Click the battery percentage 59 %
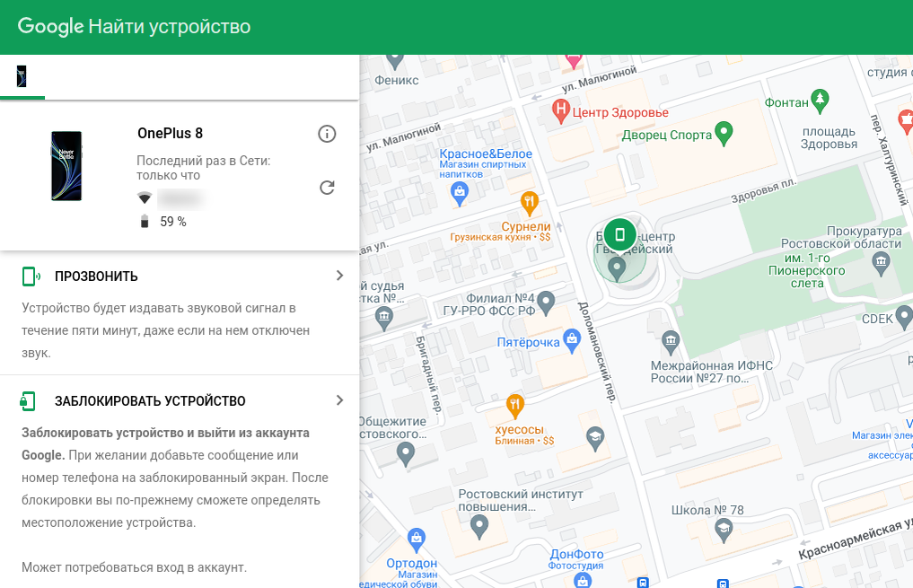Screen dimensions: 913x588 (x=173, y=222)
